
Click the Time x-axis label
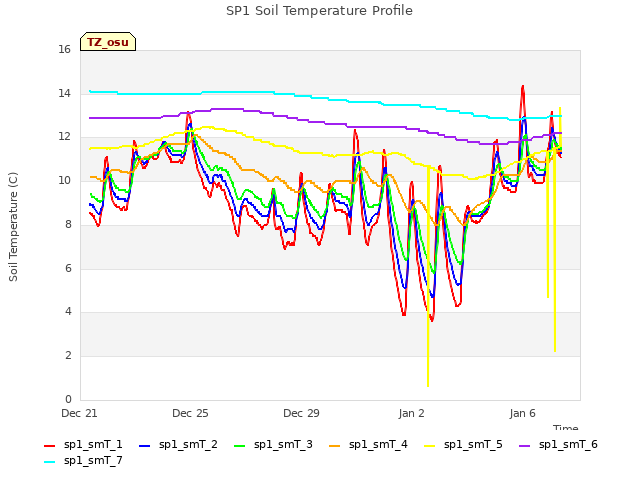click(x=565, y=427)
